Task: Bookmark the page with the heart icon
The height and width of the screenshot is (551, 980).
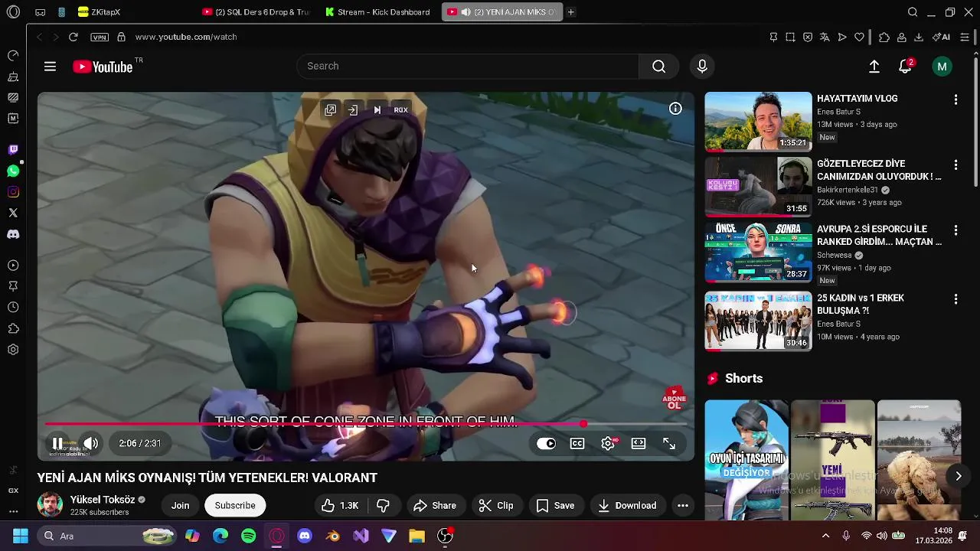Action: (x=859, y=37)
